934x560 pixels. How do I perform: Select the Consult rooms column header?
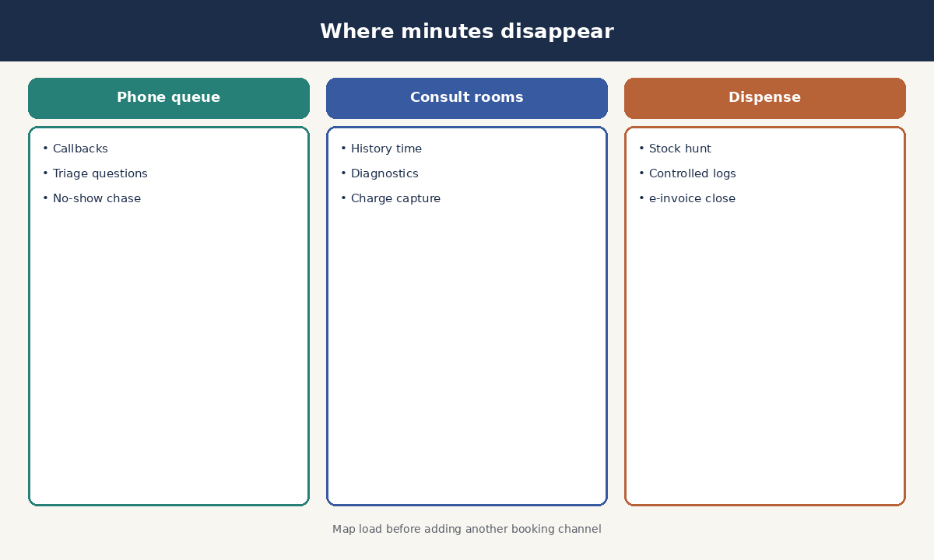tap(467, 98)
